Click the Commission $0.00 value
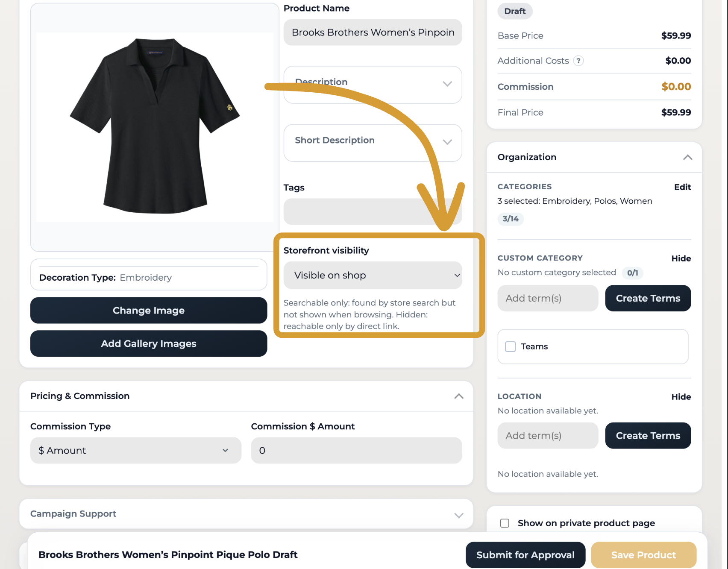The width and height of the screenshot is (728, 569). tap(676, 87)
